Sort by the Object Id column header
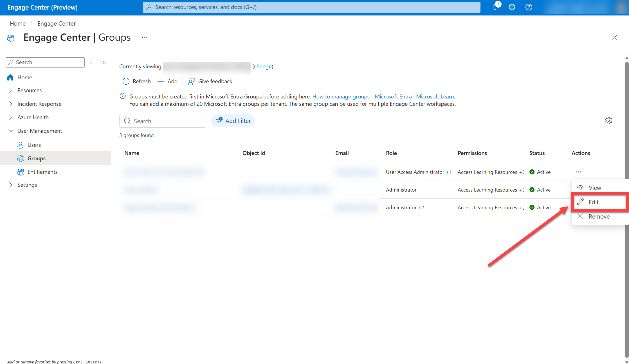 [254, 153]
